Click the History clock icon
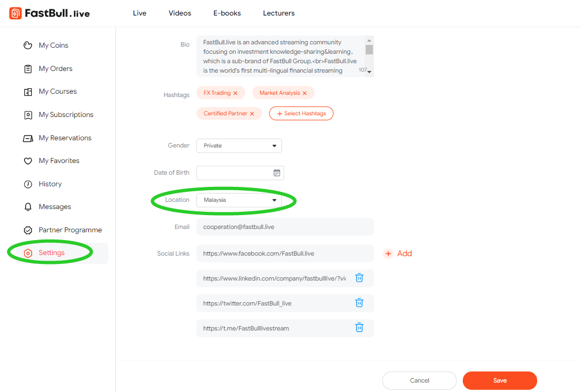581x392 pixels. click(x=28, y=184)
